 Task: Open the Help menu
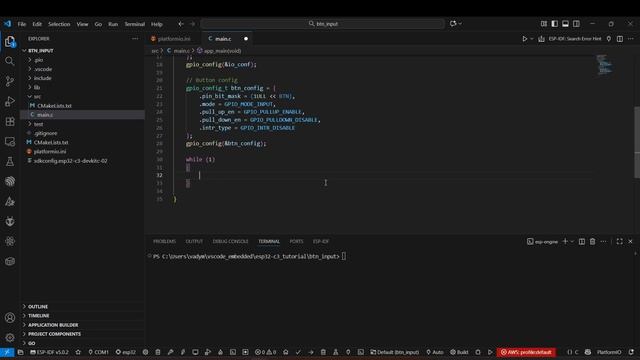157,24
